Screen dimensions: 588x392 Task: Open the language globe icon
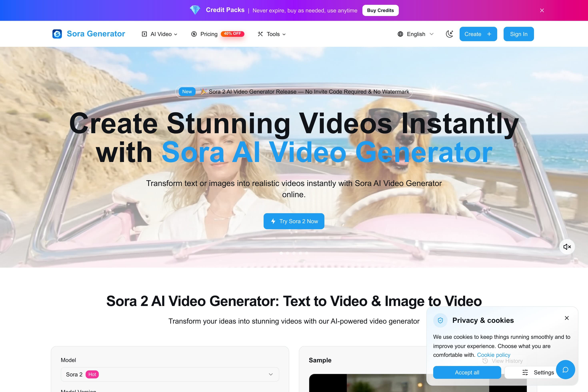click(x=400, y=34)
